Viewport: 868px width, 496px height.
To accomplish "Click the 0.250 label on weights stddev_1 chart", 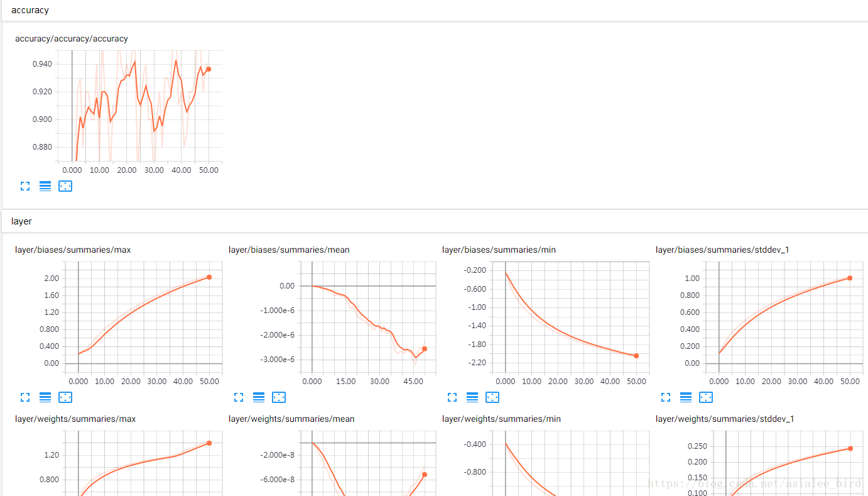I will (x=696, y=446).
